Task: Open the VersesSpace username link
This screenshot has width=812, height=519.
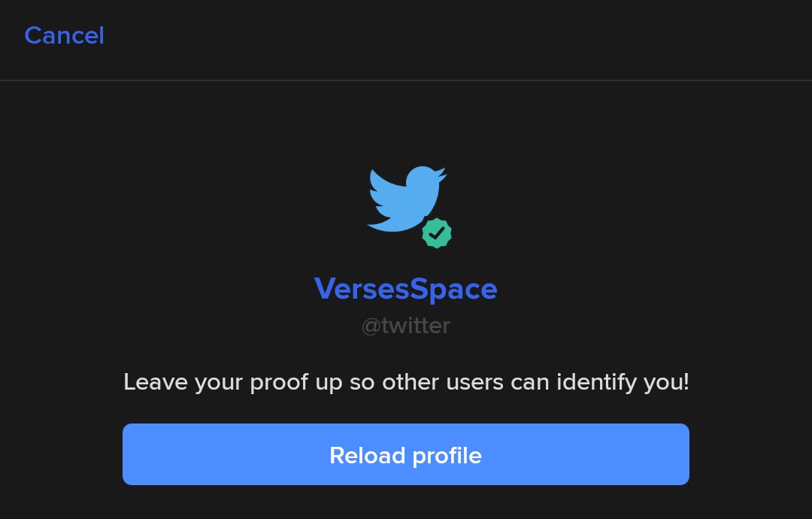Action: pos(405,289)
